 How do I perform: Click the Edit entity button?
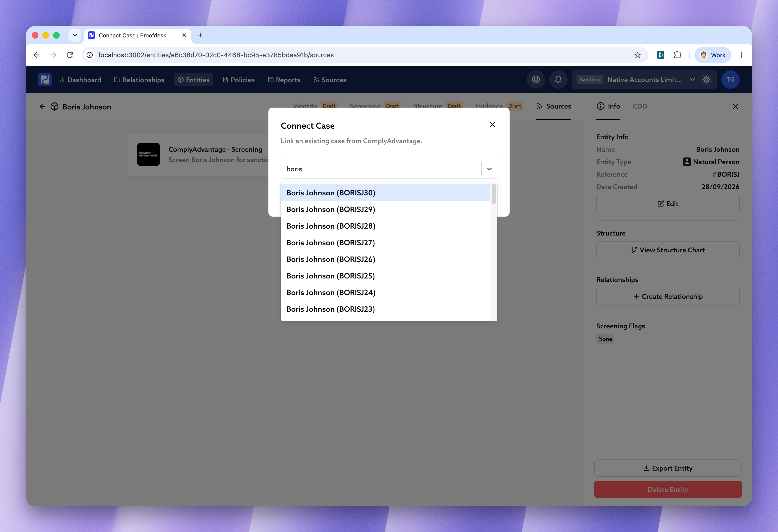pyautogui.click(x=668, y=203)
